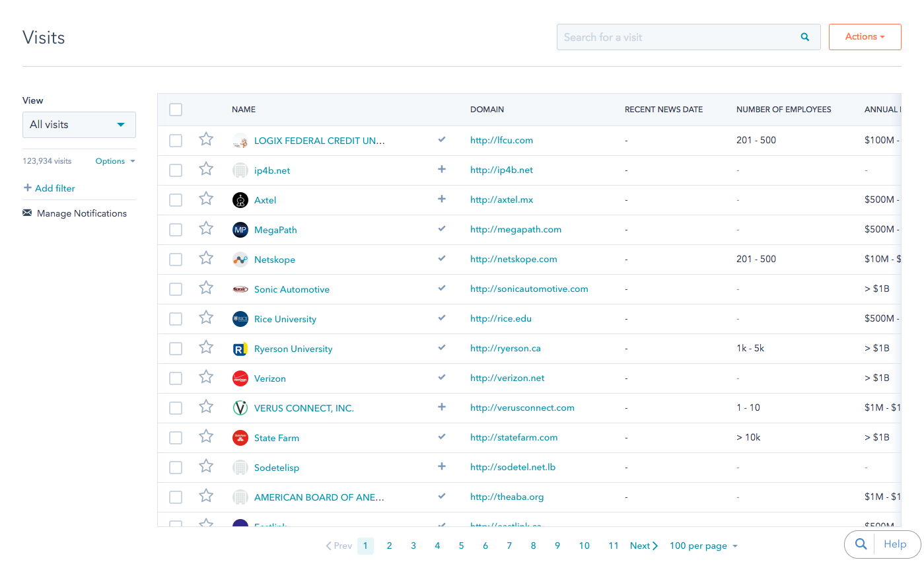Click the Verizon company logo

(240, 378)
